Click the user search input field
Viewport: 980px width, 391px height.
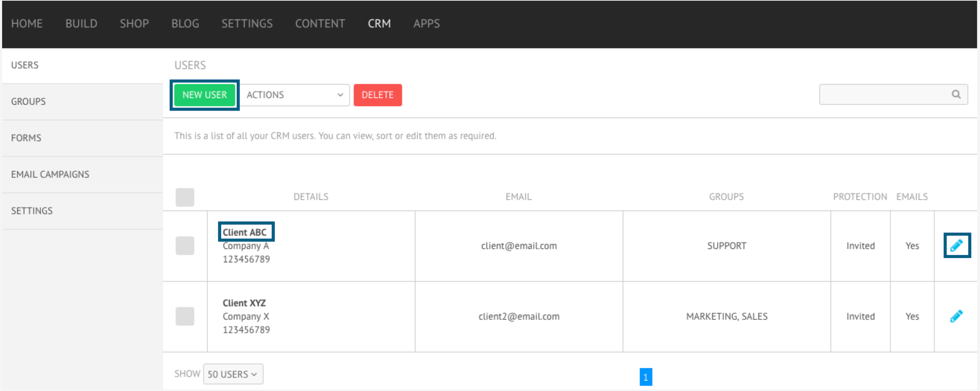893,94
